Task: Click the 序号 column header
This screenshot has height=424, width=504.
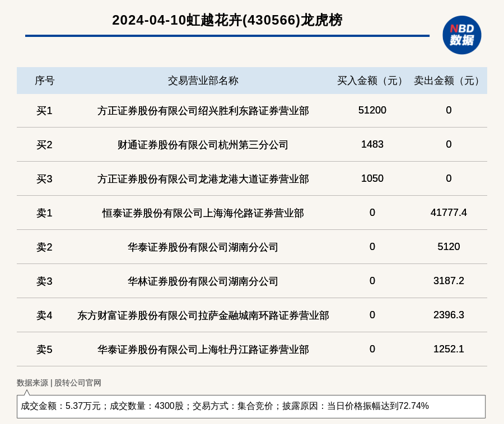Action: coord(45,81)
